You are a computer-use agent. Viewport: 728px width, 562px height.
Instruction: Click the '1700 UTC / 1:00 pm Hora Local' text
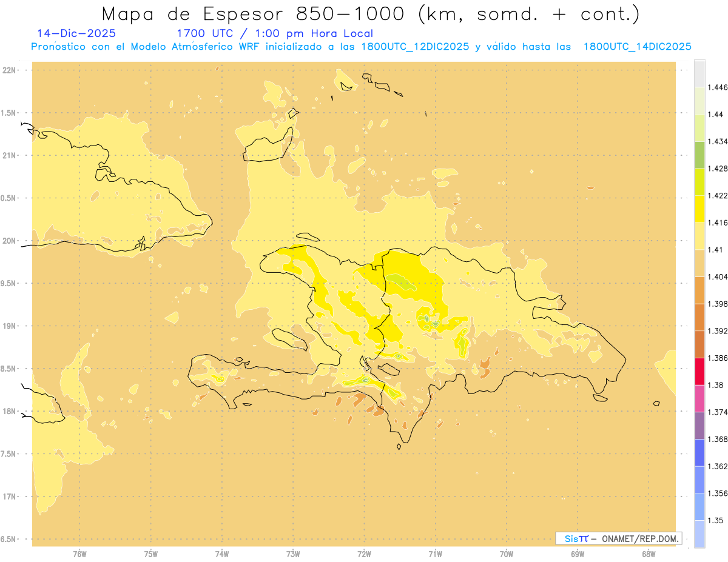tap(275, 33)
